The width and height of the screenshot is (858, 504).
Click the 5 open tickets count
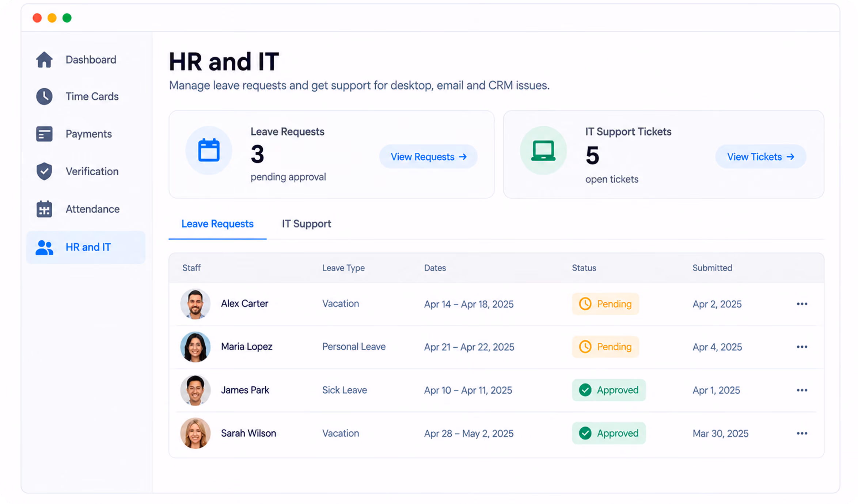tap(592, 156)
